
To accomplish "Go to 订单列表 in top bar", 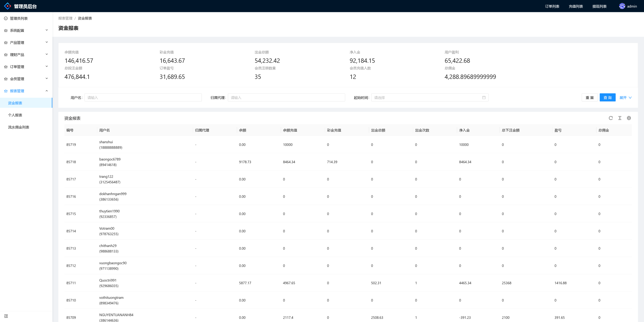I will [552, 6].
